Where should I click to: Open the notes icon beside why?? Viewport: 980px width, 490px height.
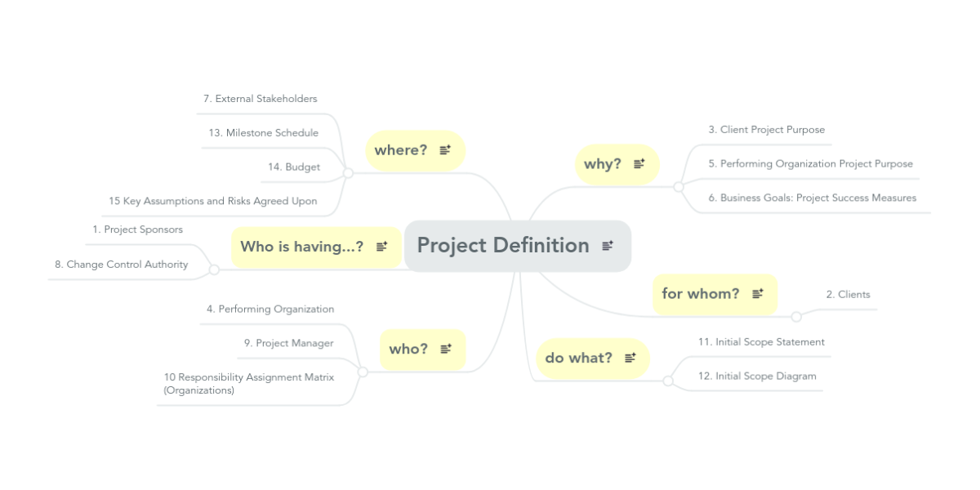(x=639, y=164)
